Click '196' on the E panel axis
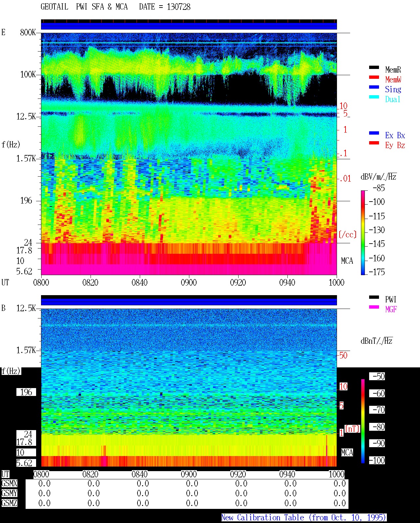The image size is (420, 523). point(26,201)
